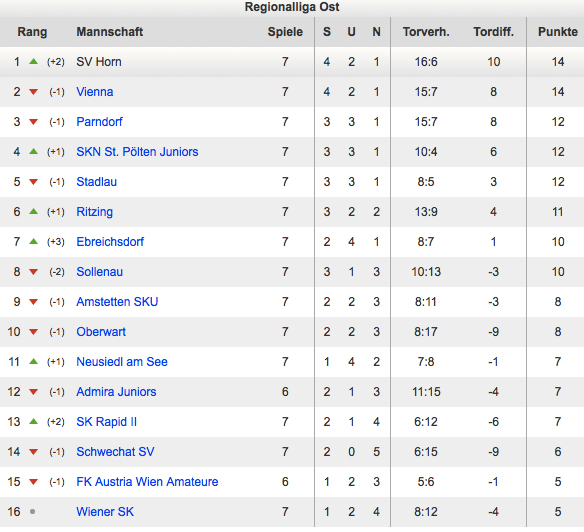Click the Tordiff. column header
584x532 pixels.
click(x=493, y=32)
